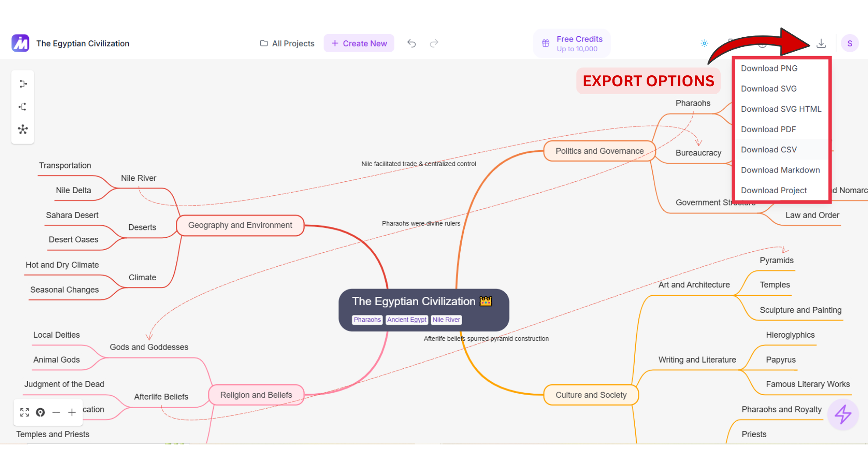
Task: Click the fullscreen expand icon
Action: pyautogui.click(x=25, y=412)
